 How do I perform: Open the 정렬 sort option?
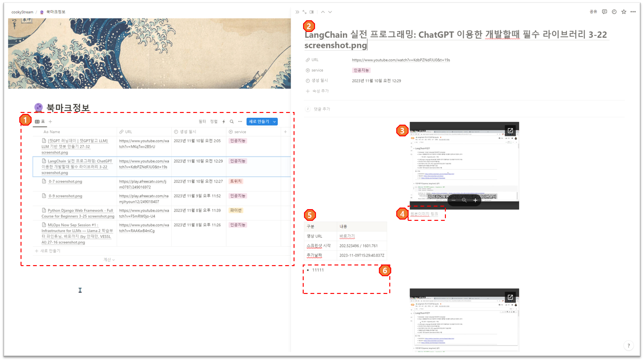214,121
